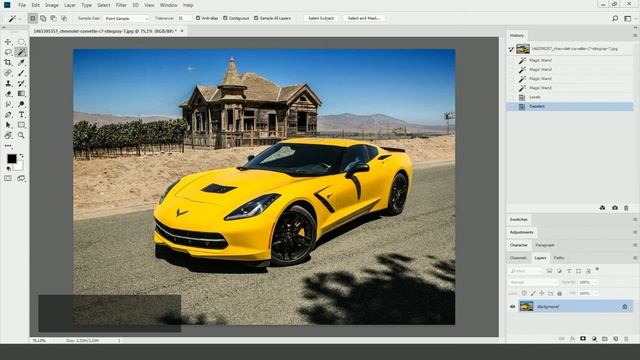This screenshot has height=360, width=640.
Task: Choose New Selection mode in options bar
Action: (x=33, y=18)
